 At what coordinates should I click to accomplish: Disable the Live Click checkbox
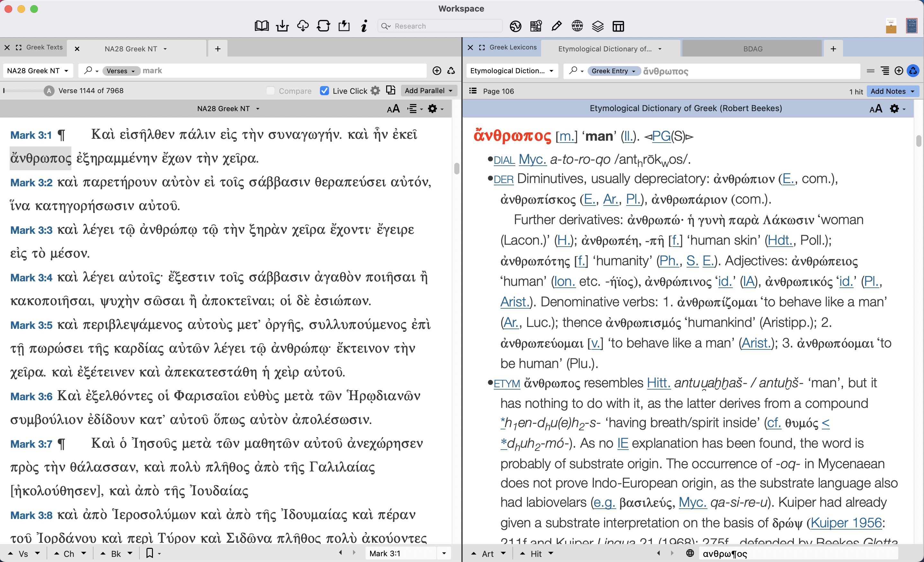click(325, 91)
